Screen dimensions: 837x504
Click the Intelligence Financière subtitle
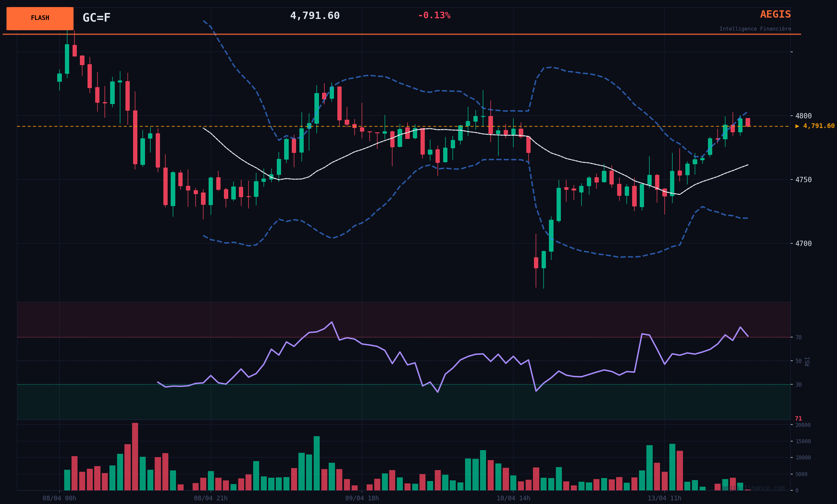(x=755, y=29)
